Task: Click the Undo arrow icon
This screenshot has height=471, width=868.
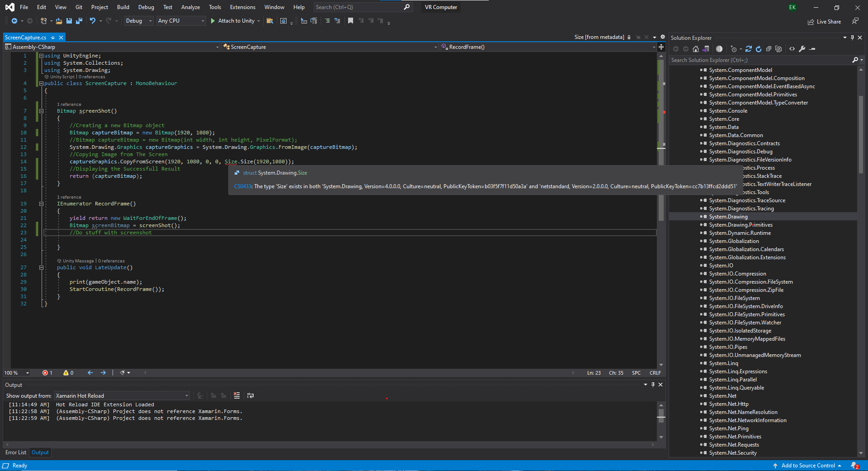Action: [x=92, y=21]
